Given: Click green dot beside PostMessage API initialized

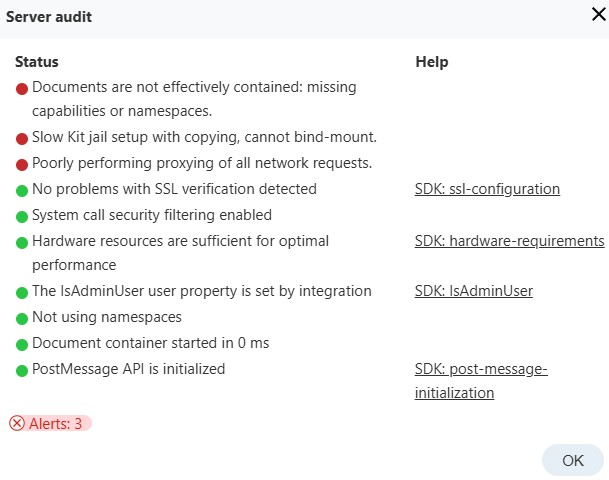Looking at the screenshot, I should pyautogui.click(x=22, y=370).
